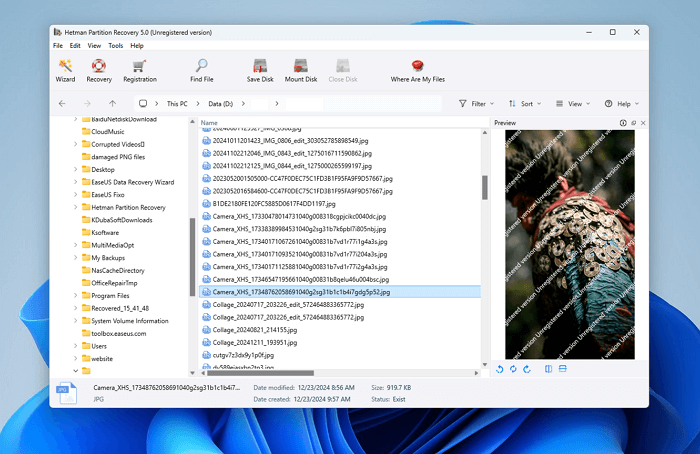Viewport: 700px width, 454px height.
Task: Open the Edit menu
Action: click(73, 46)
